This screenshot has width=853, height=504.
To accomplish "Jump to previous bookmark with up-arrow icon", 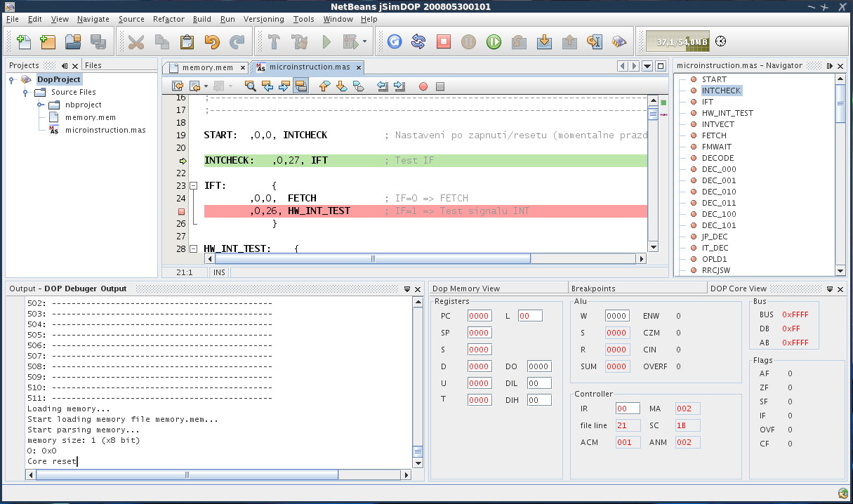I will [324, 86].
